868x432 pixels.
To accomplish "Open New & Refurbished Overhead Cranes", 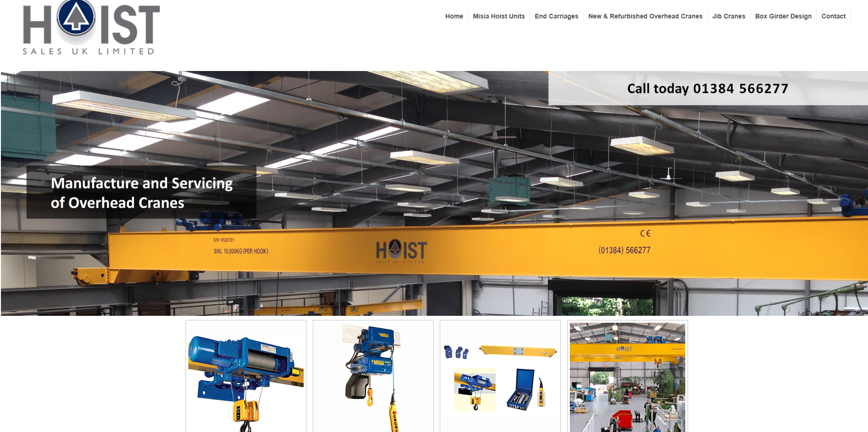I will tap(645, 16).
